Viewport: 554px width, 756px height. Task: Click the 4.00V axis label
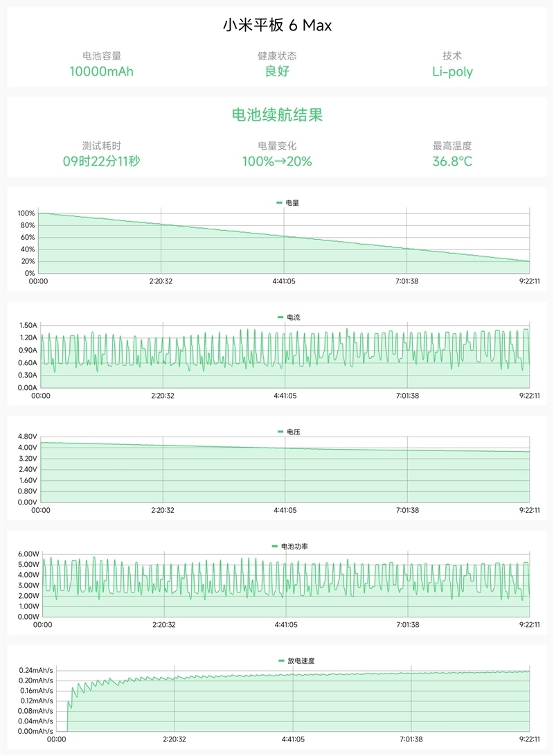(x=28, y=448)
